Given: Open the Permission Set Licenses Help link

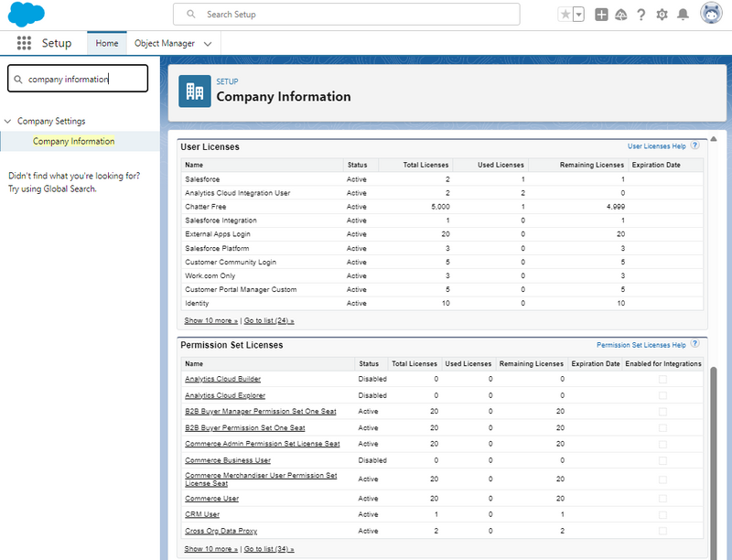Looking at the screenshot, I should [641, 345].
